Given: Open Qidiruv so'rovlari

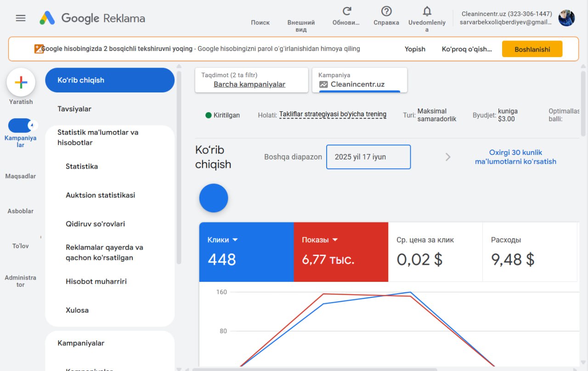Looking at the screenshot, I should coord(96,224).
